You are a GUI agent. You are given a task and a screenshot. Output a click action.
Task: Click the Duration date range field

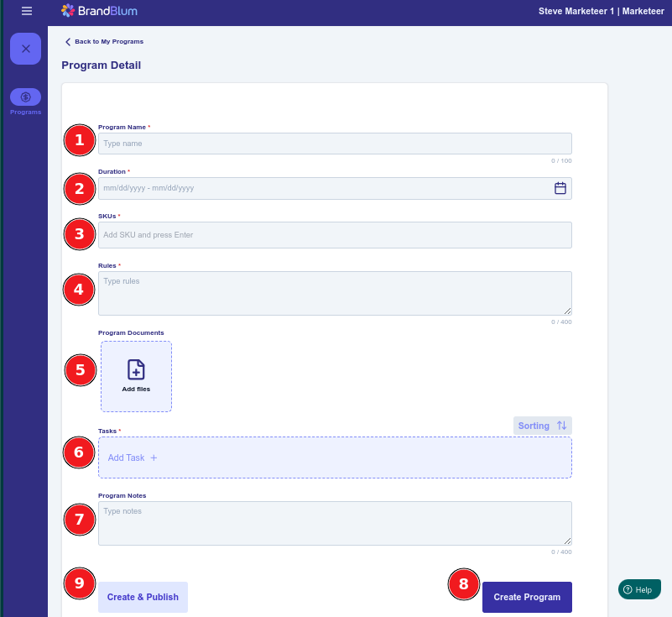click(335, 188)
